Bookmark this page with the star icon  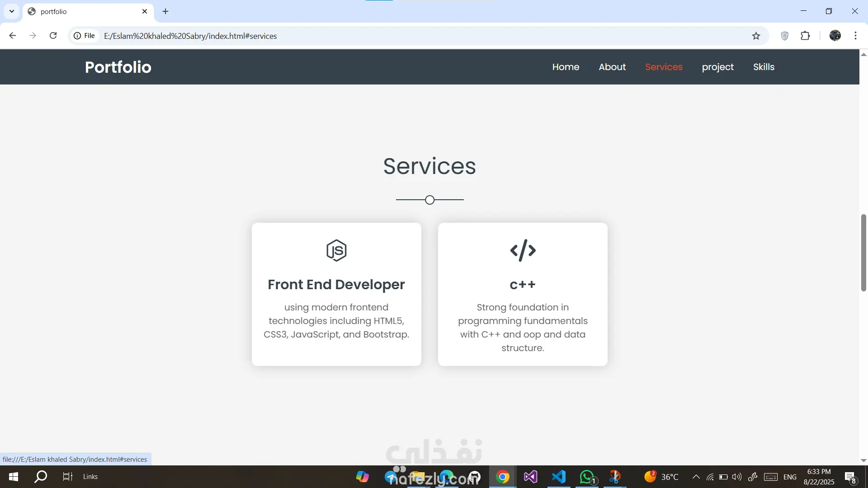[756, 36]
